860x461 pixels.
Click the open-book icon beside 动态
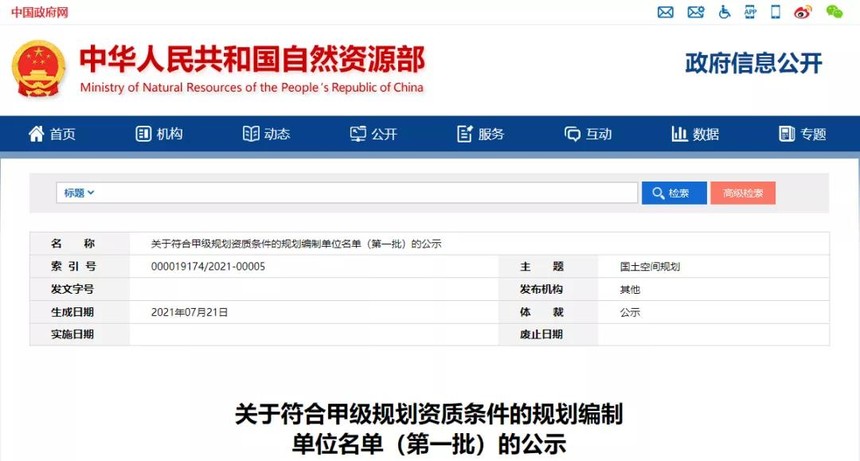(x=251, y=134)
